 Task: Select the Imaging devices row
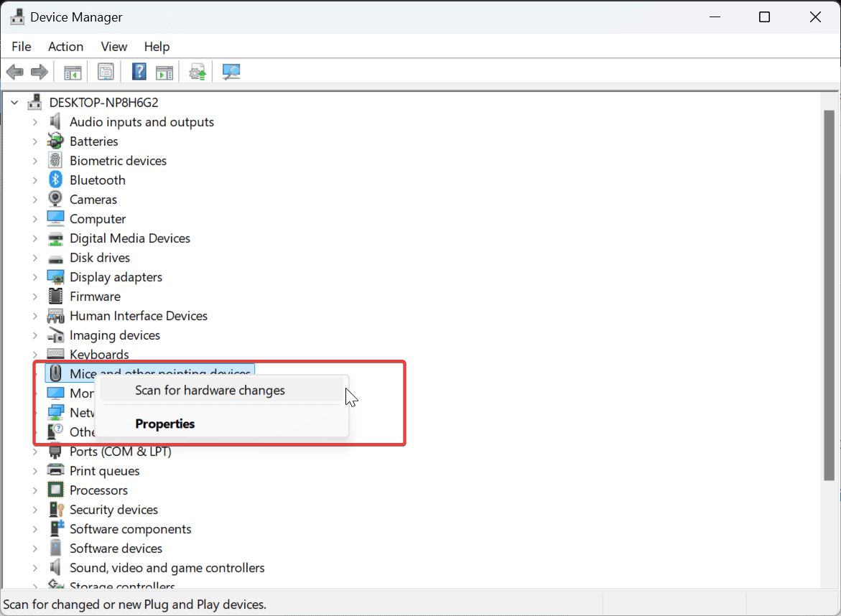pyautogui.click(x=115, y=335)
